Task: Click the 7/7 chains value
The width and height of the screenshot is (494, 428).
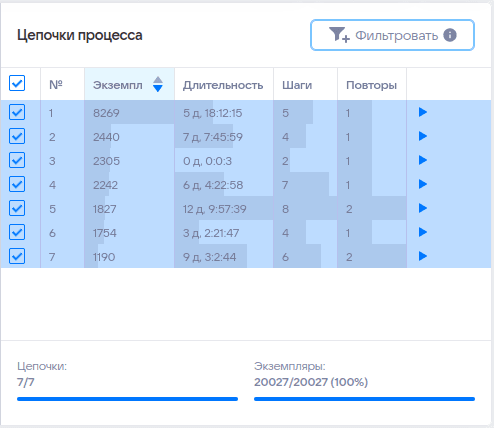Action: click(26, 382)
